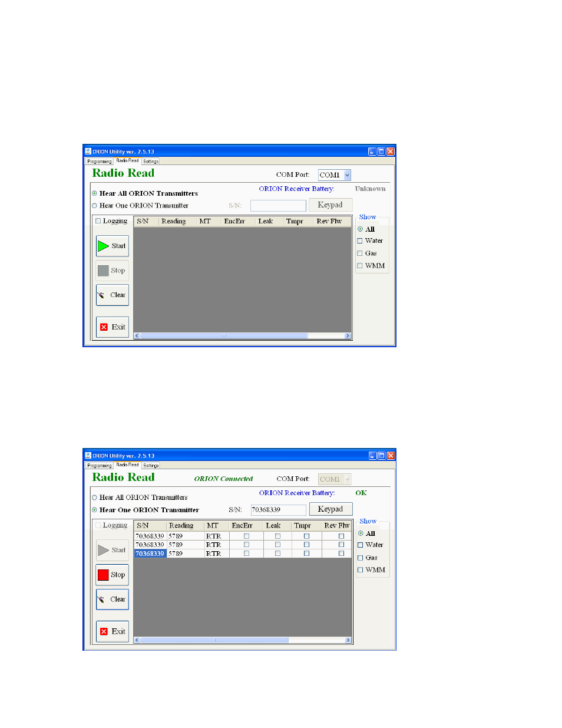Click MT column header in bottom window
This screenshot has height=728, width=562.
click(216, 526)
